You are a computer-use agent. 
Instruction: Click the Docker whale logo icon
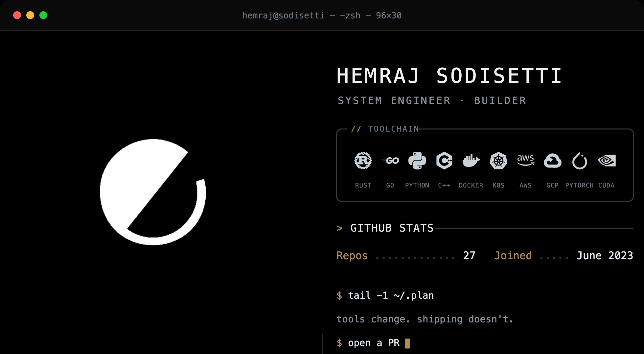[471, 161]
